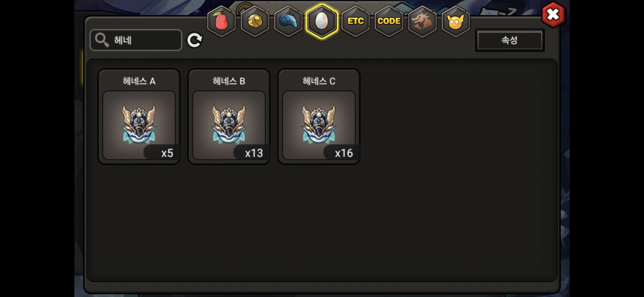
Task: Open the yellow horned creature tab
Action: tap(456, 21)
